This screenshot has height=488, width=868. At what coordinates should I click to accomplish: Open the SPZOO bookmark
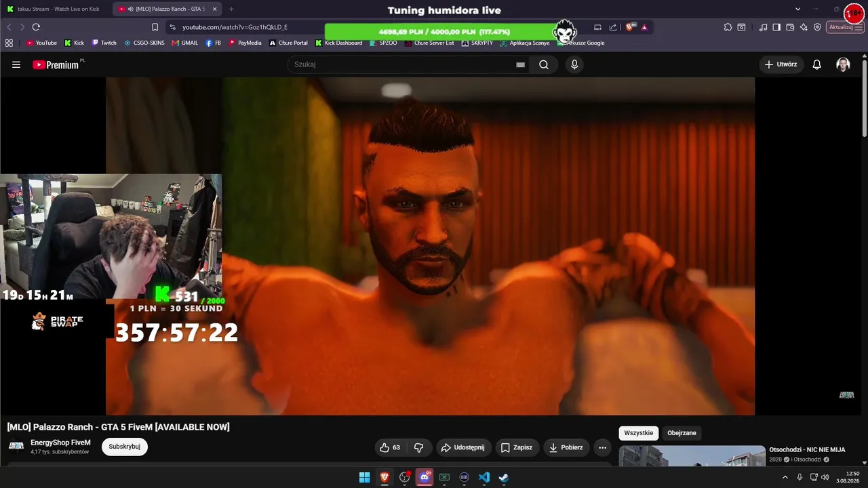click(384, 43)
